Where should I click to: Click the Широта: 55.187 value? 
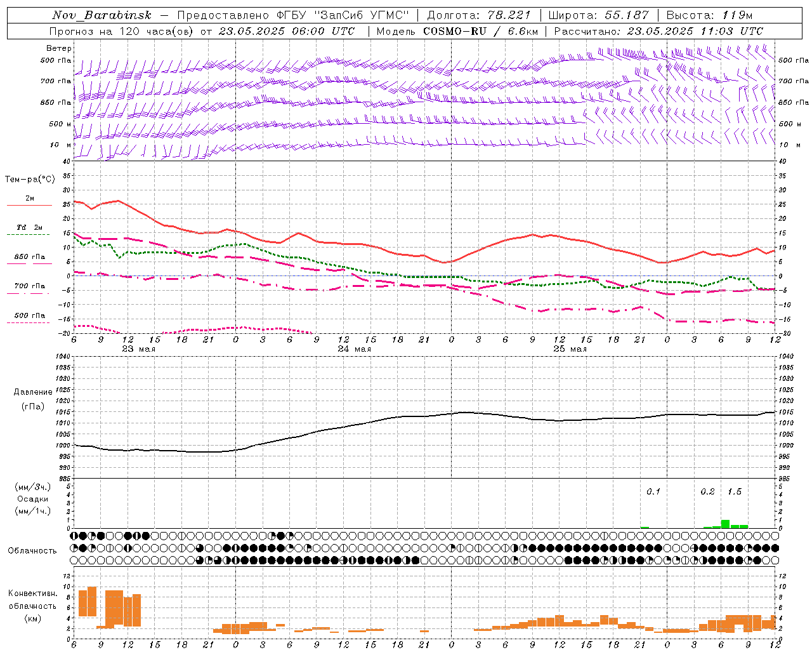coord(598,15)
